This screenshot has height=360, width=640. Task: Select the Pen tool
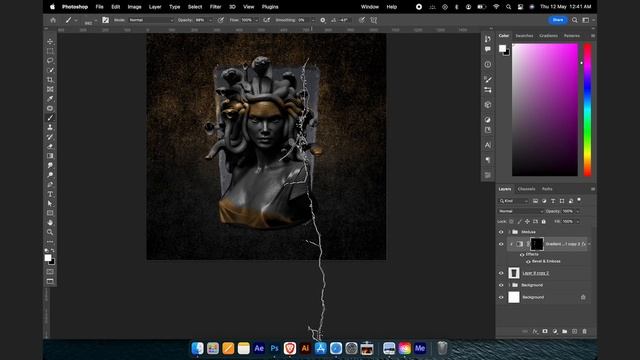pos(50,184)
